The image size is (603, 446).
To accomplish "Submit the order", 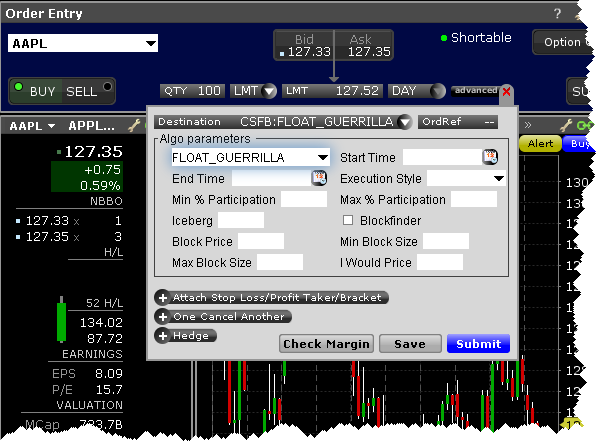I will point(478,343).
